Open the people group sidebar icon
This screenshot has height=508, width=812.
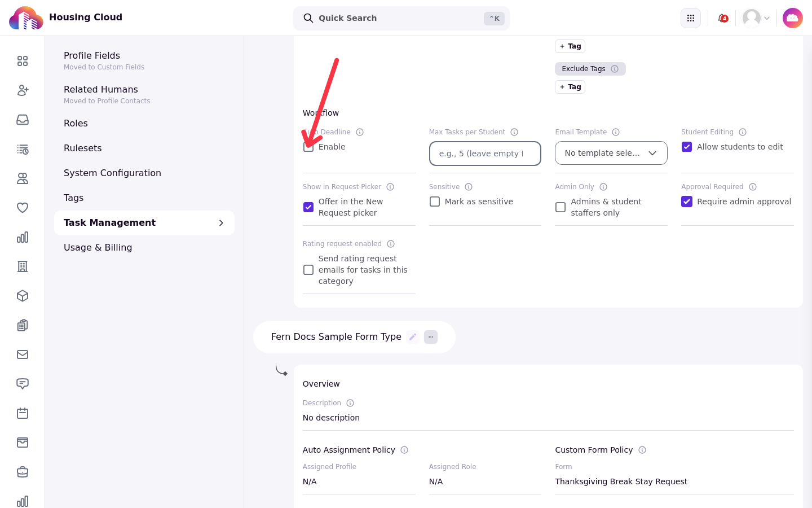click(x=23, y=178)
